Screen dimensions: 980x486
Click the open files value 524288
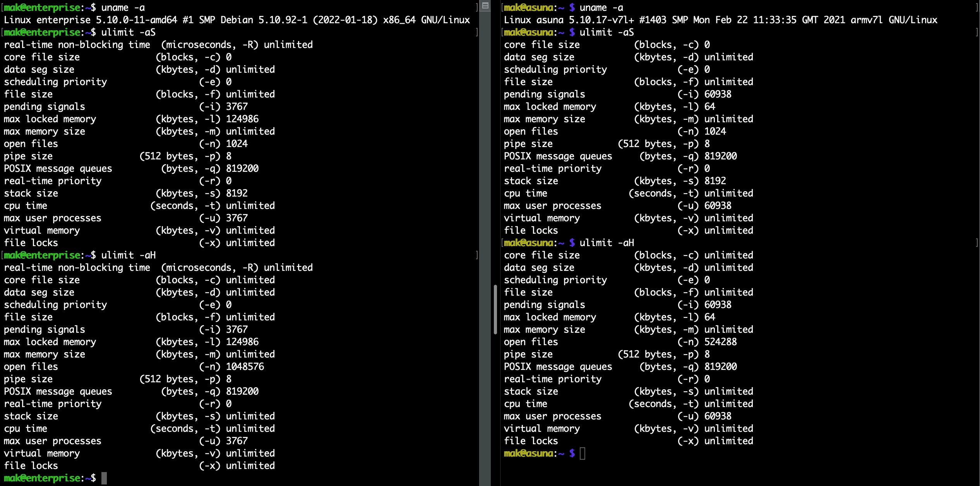[x=720, y=342]
